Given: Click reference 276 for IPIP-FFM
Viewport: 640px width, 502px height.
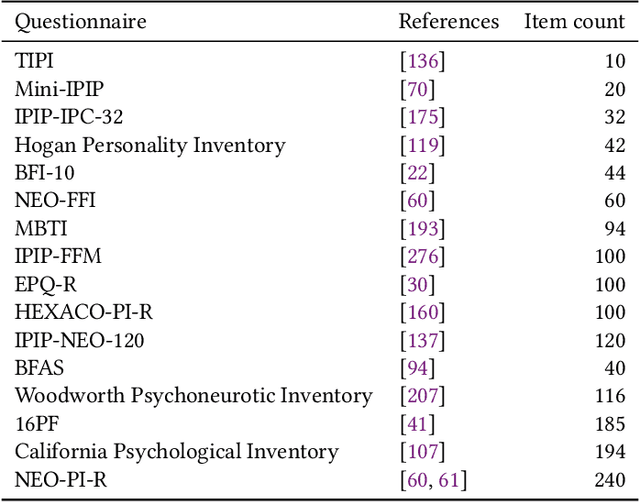Looking at the screenshot, I should [x=422, y=256].
